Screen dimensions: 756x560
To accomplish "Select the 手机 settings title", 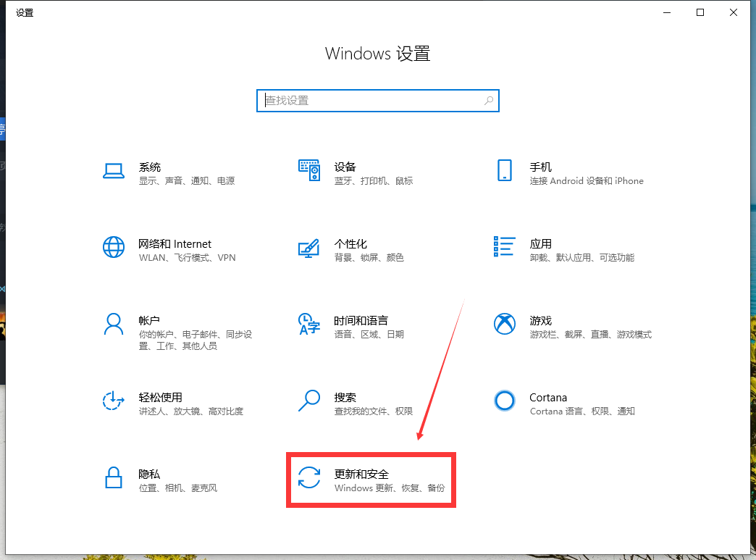I will [540, 167].
